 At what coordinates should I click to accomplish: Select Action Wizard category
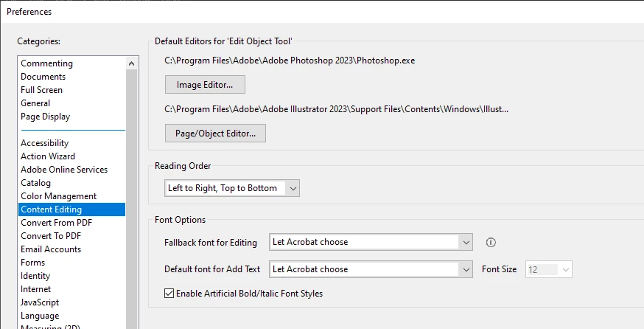(48, 156)
